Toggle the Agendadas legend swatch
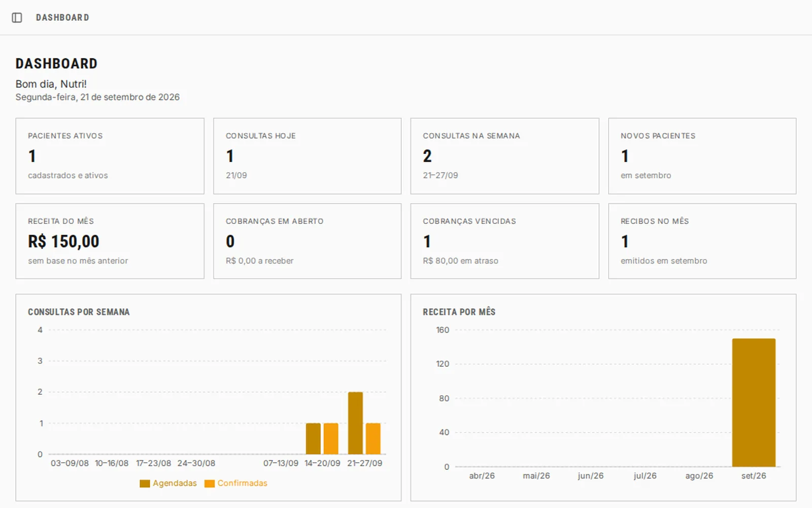812x508 pixels. (145, 484)
